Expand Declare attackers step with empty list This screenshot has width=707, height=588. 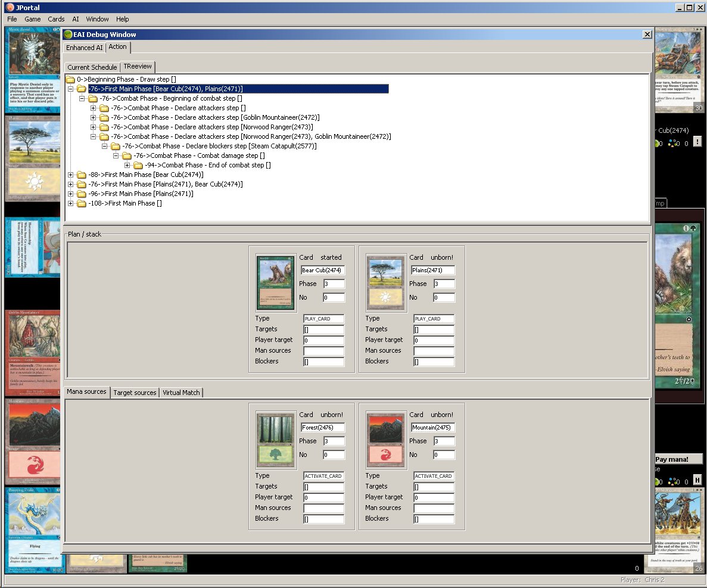click(x=94, y=108)
